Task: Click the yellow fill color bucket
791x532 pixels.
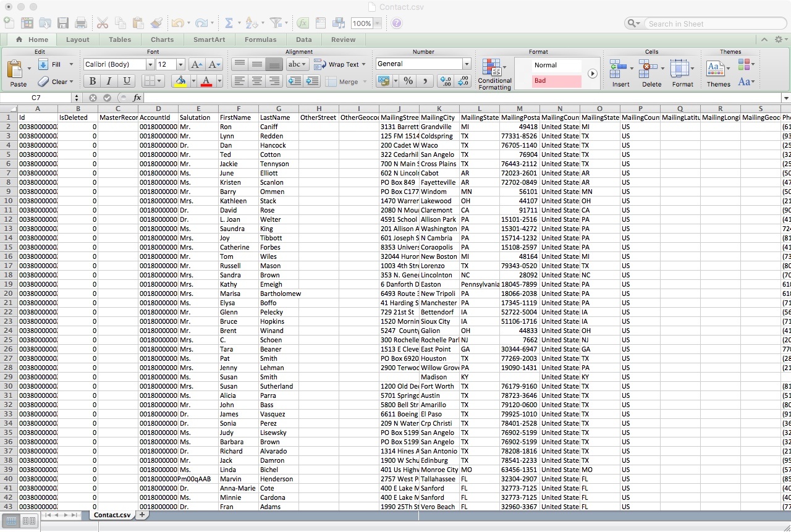Action: coord(180,81)
